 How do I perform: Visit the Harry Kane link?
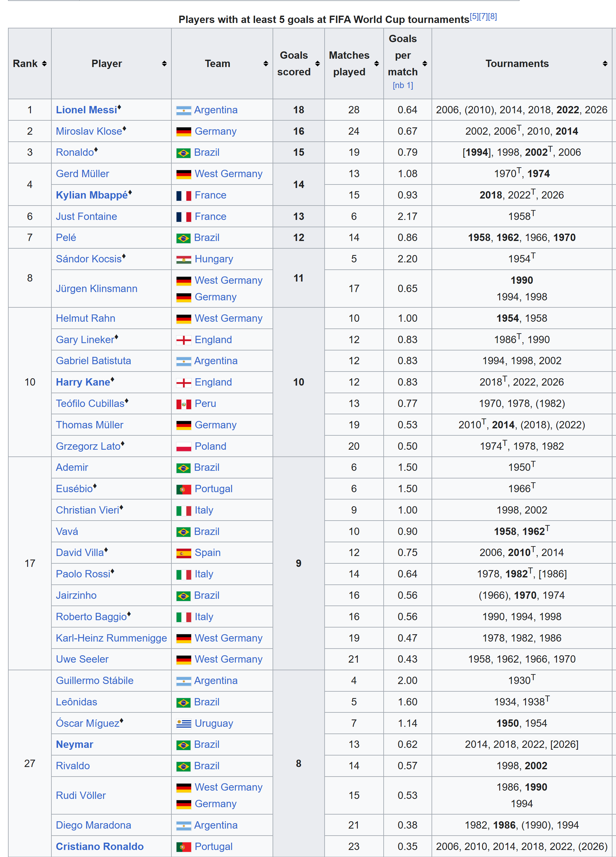pos(83,382)
